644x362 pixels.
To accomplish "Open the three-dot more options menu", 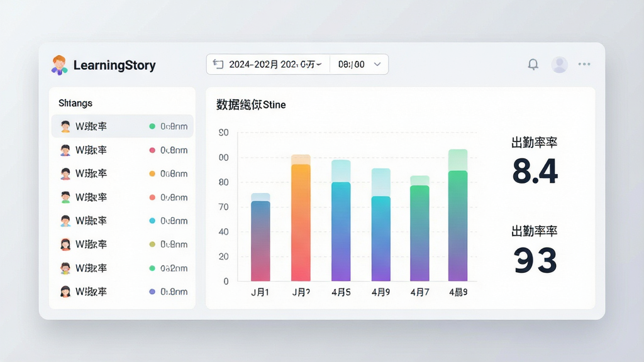I will pyautogui.click(x=584, y=64).
